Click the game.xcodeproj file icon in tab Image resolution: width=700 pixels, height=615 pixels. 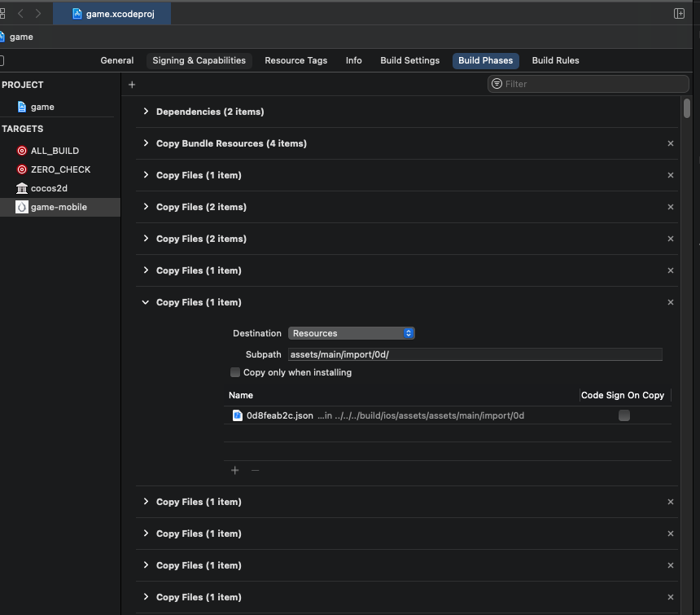tap(77, 14)
